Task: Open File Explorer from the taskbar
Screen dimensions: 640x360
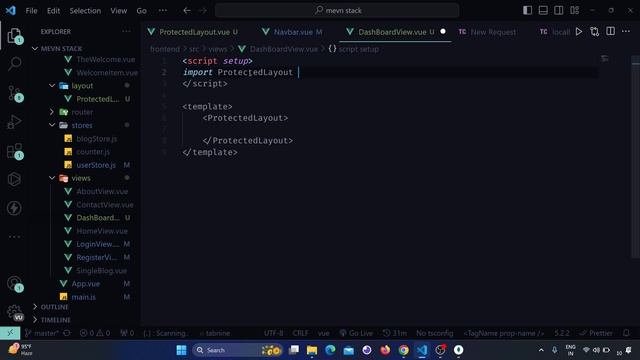Action: coord(312,350)
